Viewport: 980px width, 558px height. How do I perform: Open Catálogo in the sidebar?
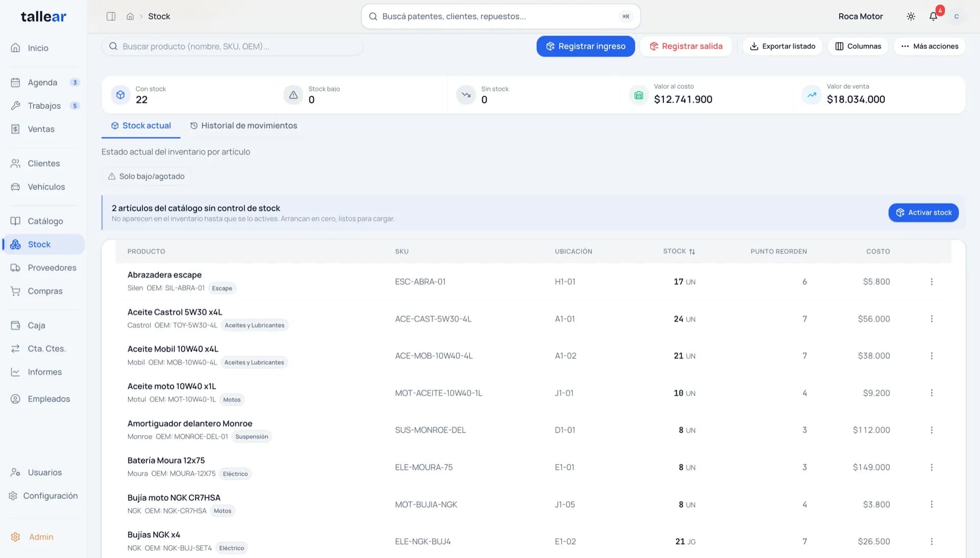point(45,221)
